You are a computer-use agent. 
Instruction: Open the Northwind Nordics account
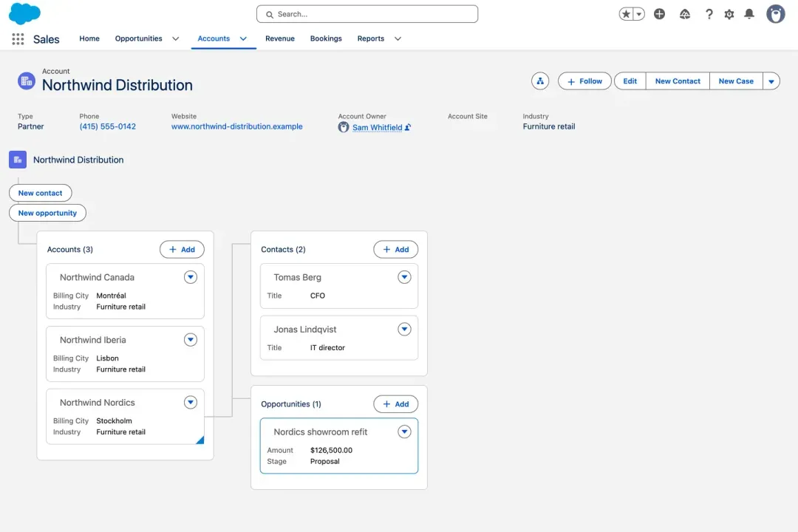click(x=98, y=403)
